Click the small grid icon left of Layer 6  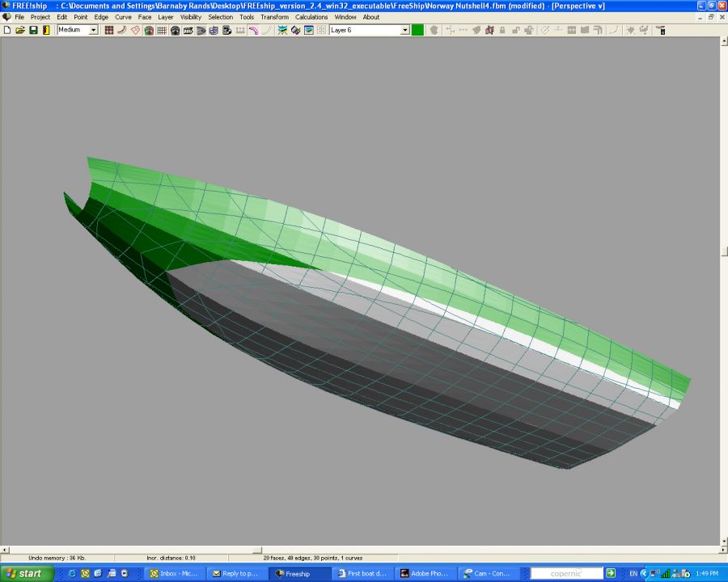[x=321, y=30]
